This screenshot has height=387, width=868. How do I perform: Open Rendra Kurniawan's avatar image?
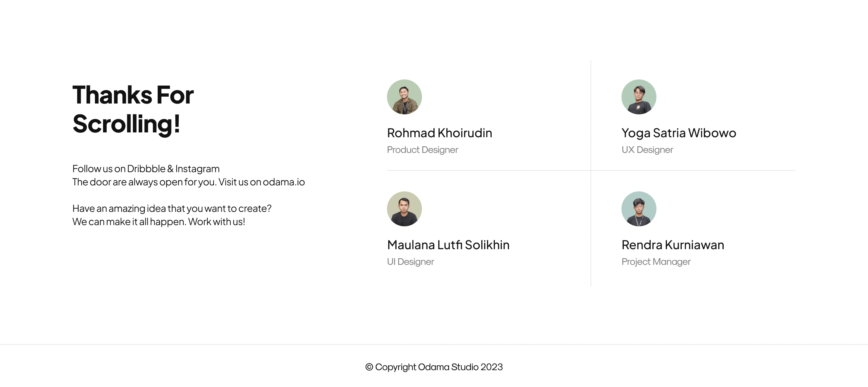pyautogui.click(x=639, y=209)
